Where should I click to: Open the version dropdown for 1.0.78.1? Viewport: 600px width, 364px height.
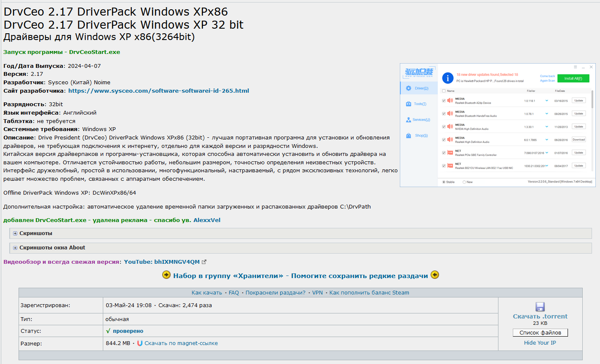click(547, 114)
